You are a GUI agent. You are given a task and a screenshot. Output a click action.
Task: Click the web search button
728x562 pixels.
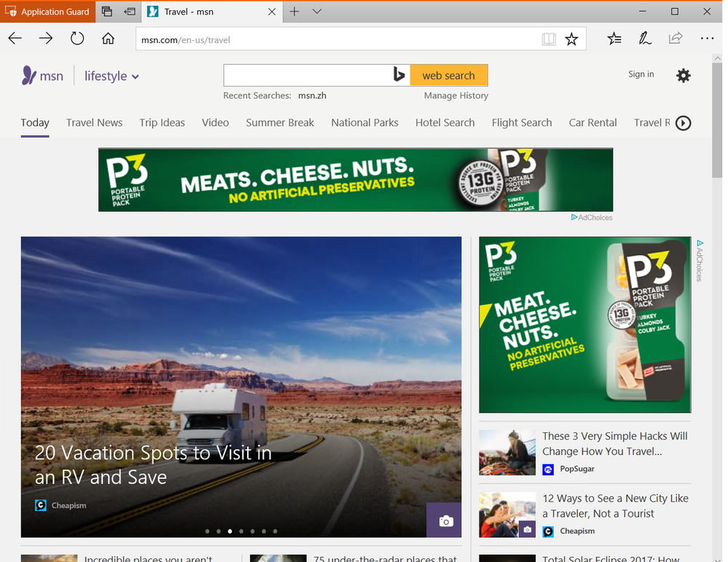click(448, 75)
